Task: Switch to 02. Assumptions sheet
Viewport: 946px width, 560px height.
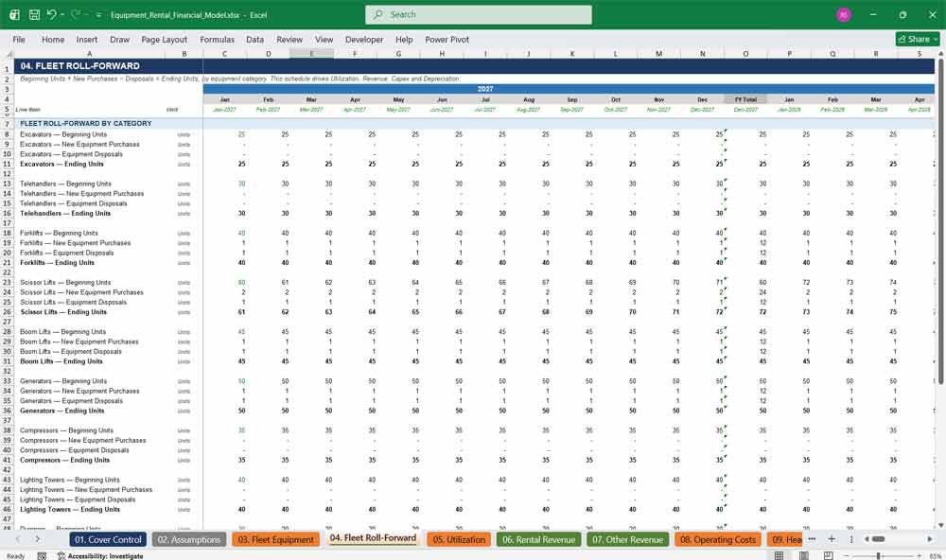Action: coord(189,539)
